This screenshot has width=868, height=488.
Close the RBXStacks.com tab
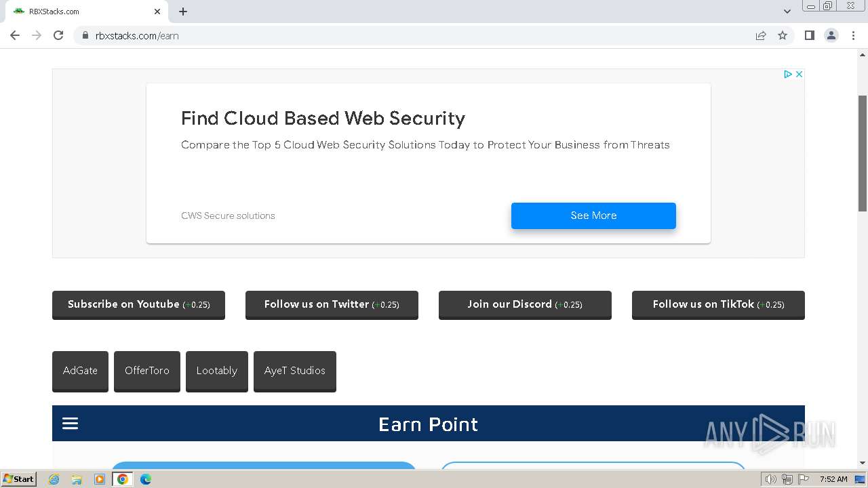coord(157,12)
